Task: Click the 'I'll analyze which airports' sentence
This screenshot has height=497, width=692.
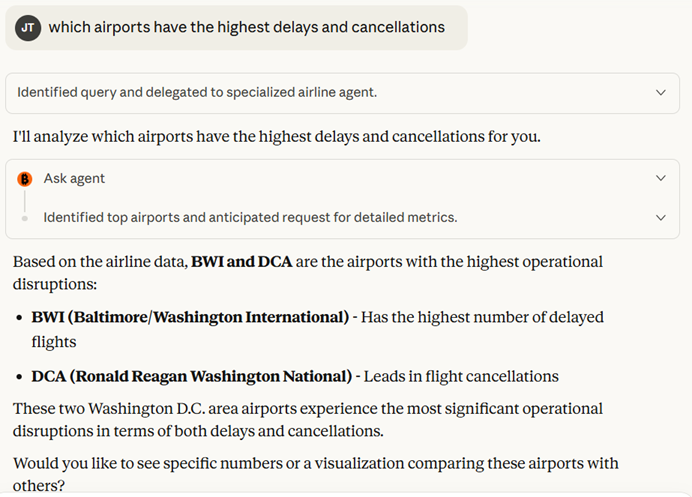Action: coord(277,136)
